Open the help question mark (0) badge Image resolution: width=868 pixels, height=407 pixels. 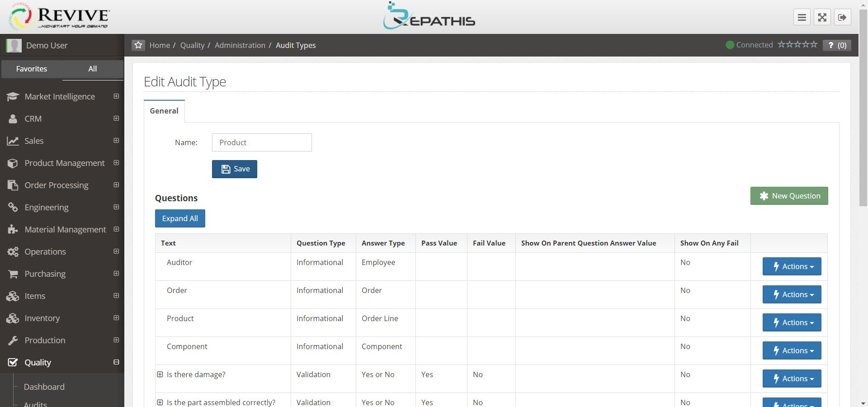[x=837, y=45]
